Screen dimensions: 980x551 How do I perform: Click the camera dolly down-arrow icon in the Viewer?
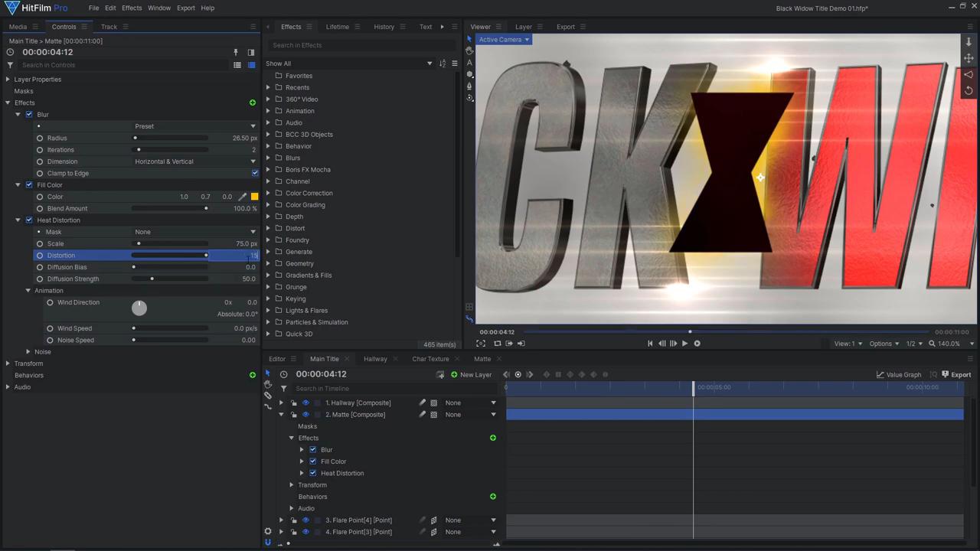tap(969, 42)
